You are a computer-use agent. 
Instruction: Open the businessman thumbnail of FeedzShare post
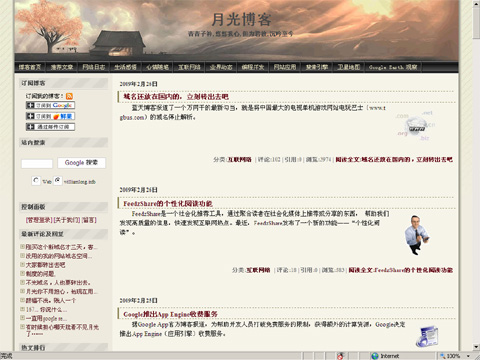(416, 235)
